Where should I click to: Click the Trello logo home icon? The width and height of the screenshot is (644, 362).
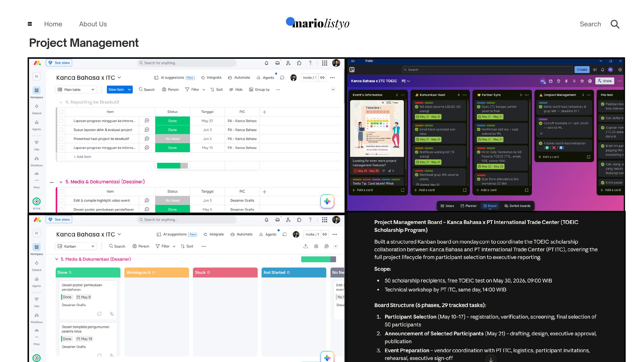pos(352,70)
